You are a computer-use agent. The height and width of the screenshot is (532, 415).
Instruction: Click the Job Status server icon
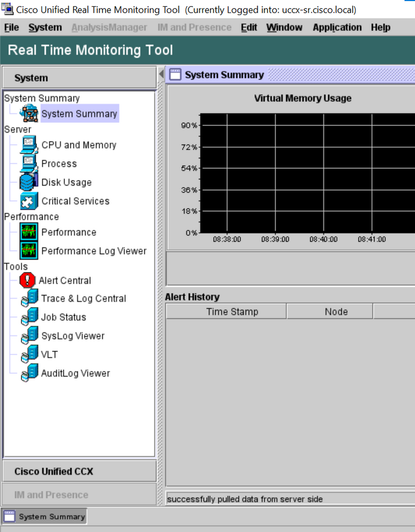29,317
